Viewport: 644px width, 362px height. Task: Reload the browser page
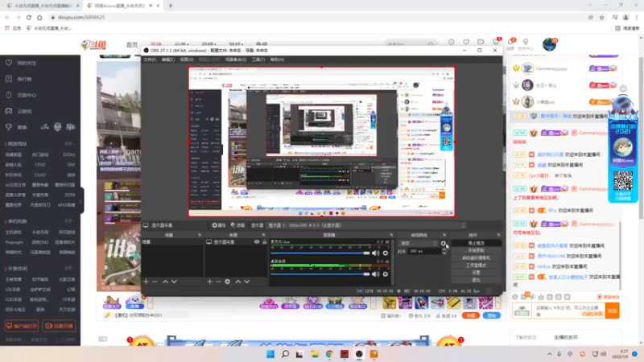pos(29,17)
